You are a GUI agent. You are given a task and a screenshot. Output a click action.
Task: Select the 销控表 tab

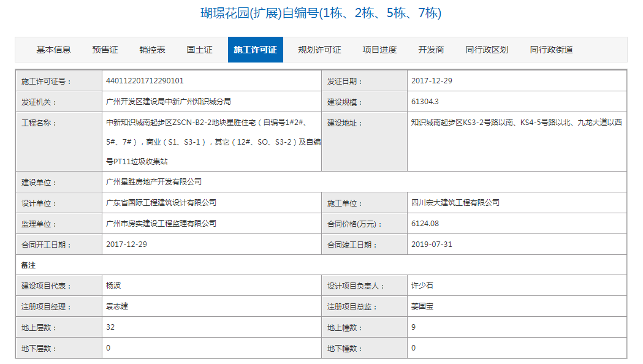click(152, 50)
